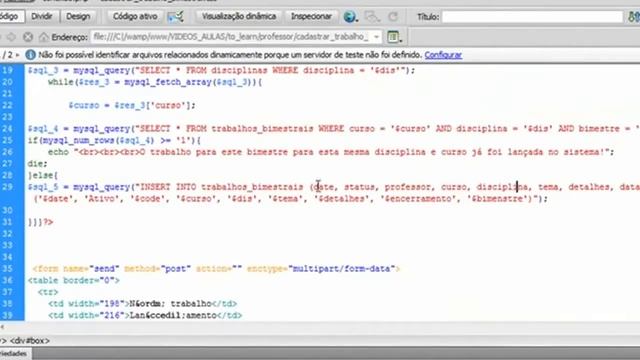Viewport: 640px width, 360px height.
Task: Click the info icon in notification bar
Action: [x=31, y=54]
